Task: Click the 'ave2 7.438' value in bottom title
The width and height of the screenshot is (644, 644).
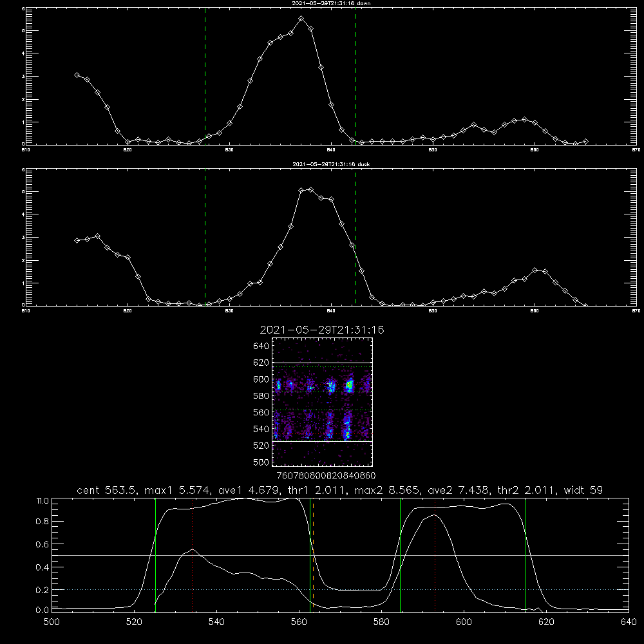Action: (x=459, y=490)
